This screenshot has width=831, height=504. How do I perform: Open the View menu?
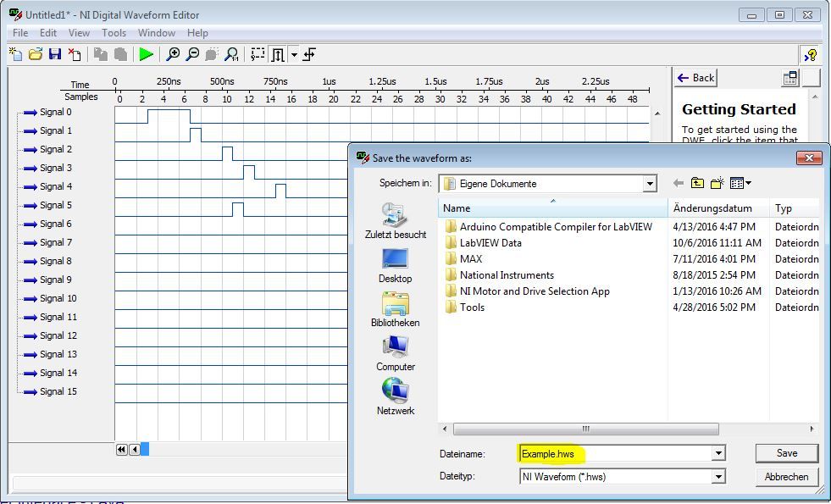(79, 33)
